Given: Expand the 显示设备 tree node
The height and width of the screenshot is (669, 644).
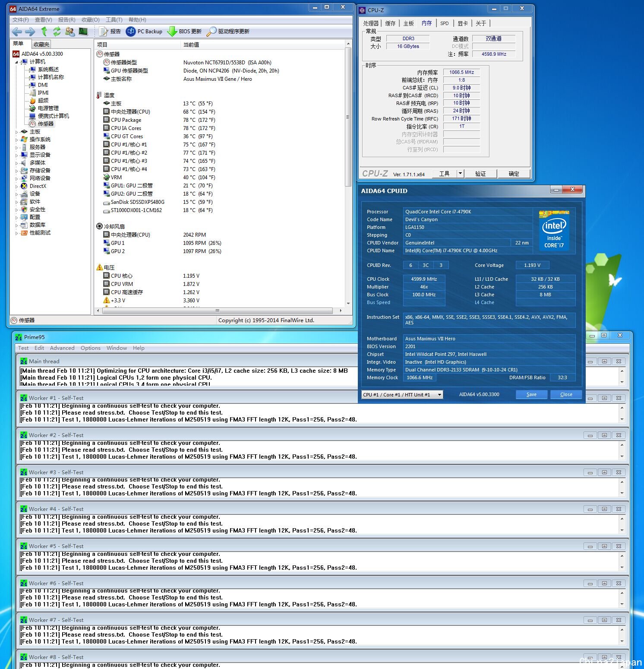Looking at the screenshot, I should coord(17,155).
